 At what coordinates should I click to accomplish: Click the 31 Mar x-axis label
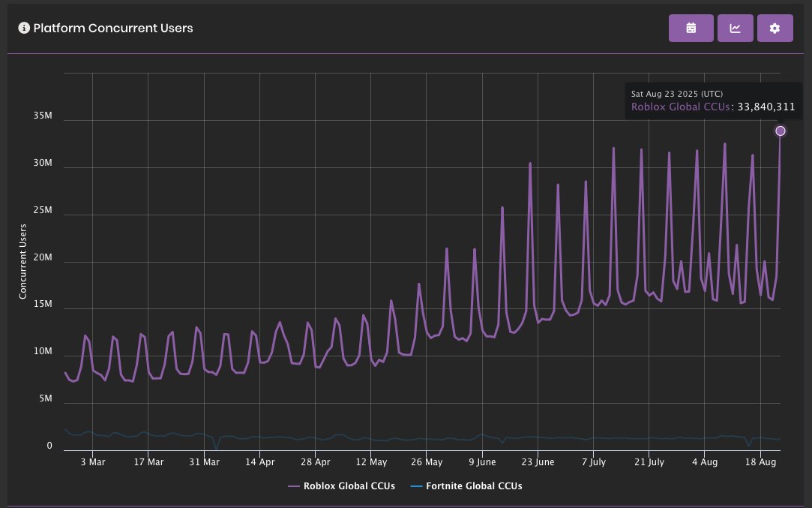[204, 462]
